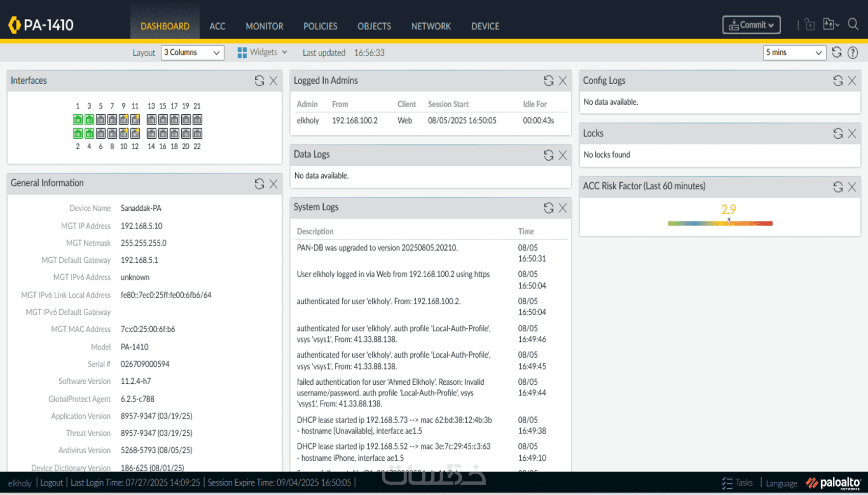The height and width of the screenshot is (495, 868).
Task: Select the OBJECTS tab
Action: (x=374, y=26)
